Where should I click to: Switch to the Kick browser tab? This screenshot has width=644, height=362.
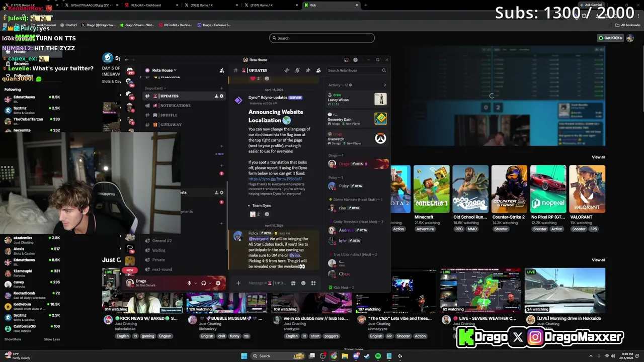(332, 5)
